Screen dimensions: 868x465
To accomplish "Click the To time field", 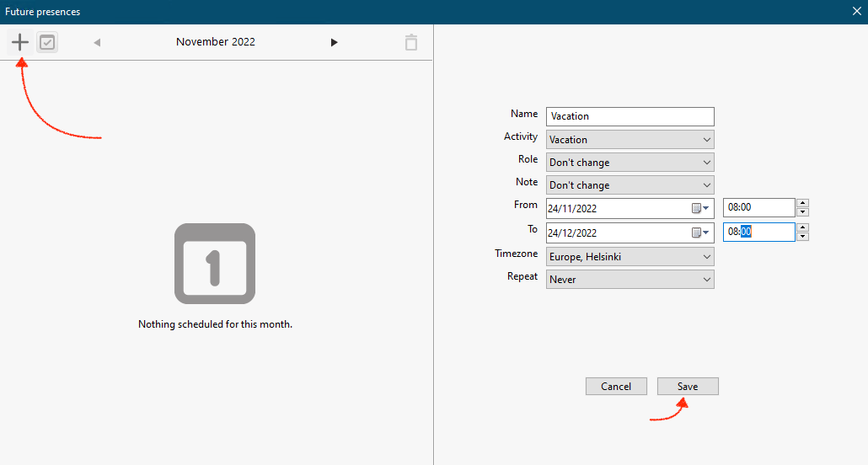I will pyautogui.click(x=759, y=232).
